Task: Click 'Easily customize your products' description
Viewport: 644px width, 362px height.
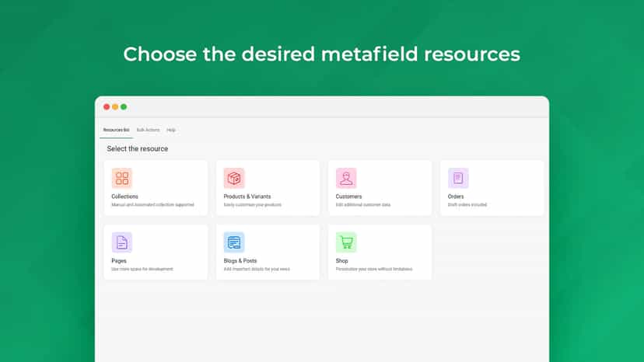Action: 253,205
